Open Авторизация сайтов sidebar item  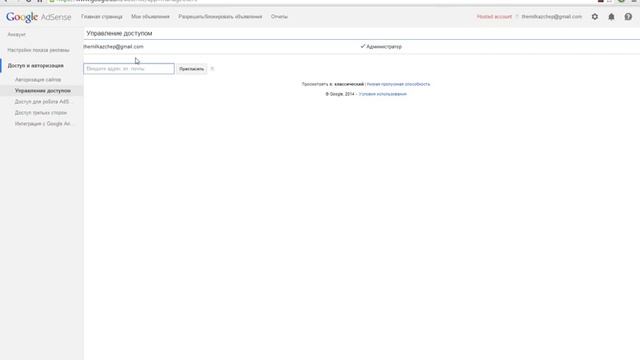pyautogui.click(x=38, y=80)
